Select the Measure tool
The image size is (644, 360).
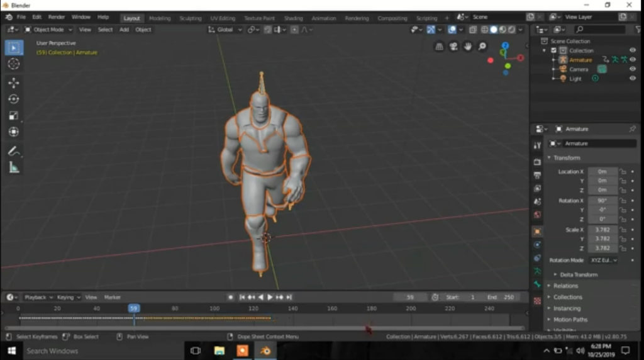pos(14,167)
